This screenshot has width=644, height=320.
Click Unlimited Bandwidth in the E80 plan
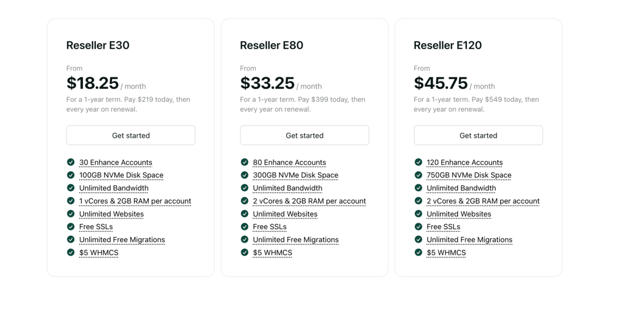tap(288, 188)
